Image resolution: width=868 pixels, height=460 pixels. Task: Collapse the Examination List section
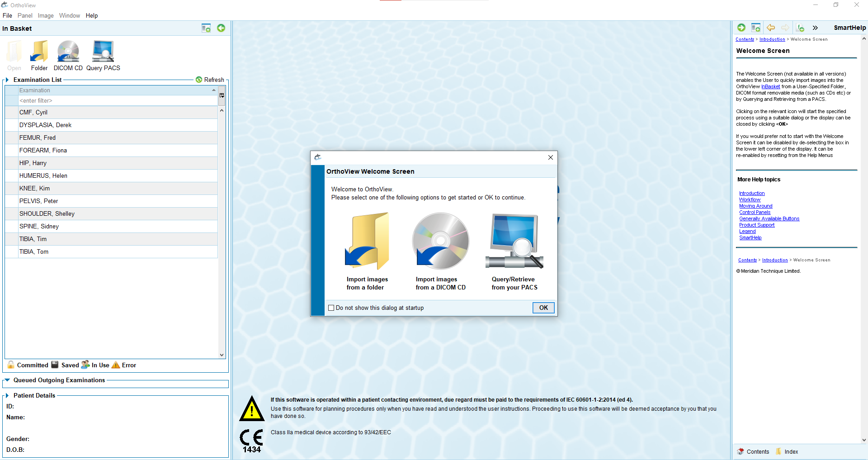[7, 80]
